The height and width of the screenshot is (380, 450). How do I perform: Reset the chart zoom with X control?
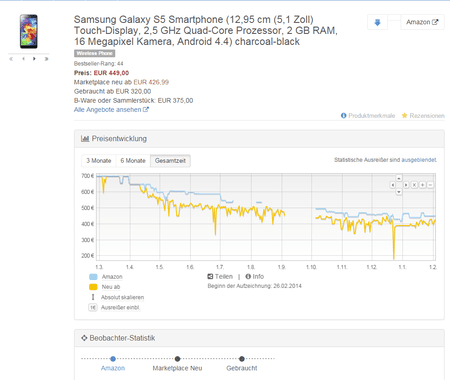pos(414,185)
